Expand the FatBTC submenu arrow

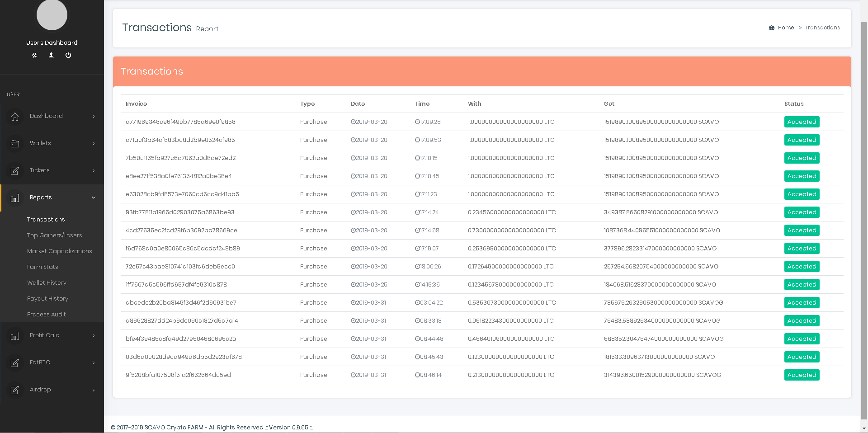pos(94,363)
